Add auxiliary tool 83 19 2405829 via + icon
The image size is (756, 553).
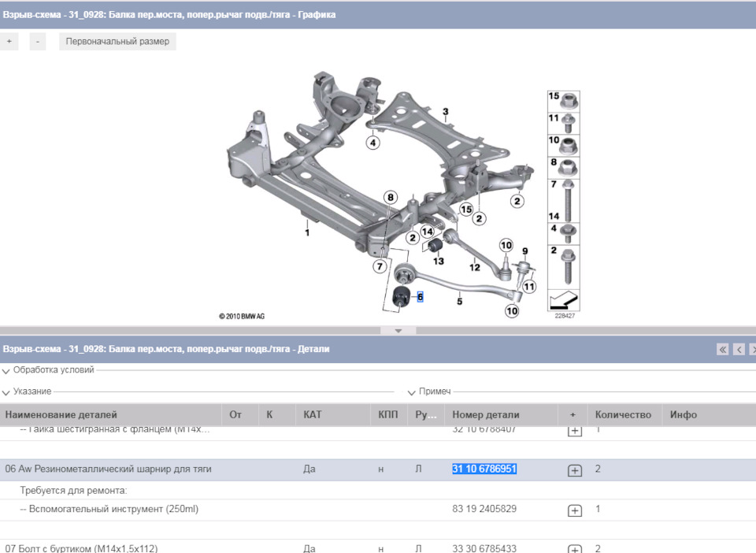pos(576,509)
